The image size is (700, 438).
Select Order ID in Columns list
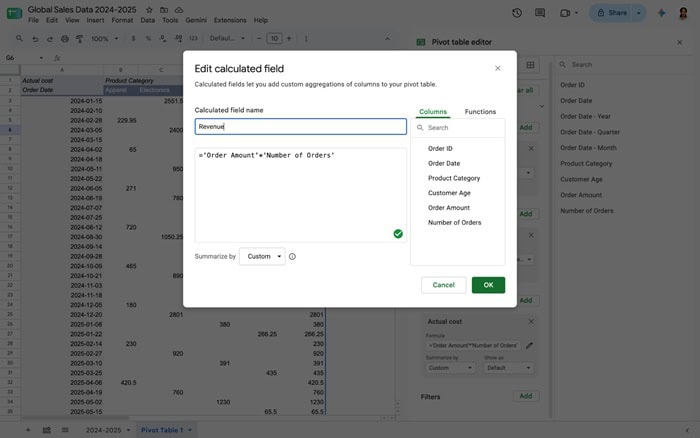440,148
